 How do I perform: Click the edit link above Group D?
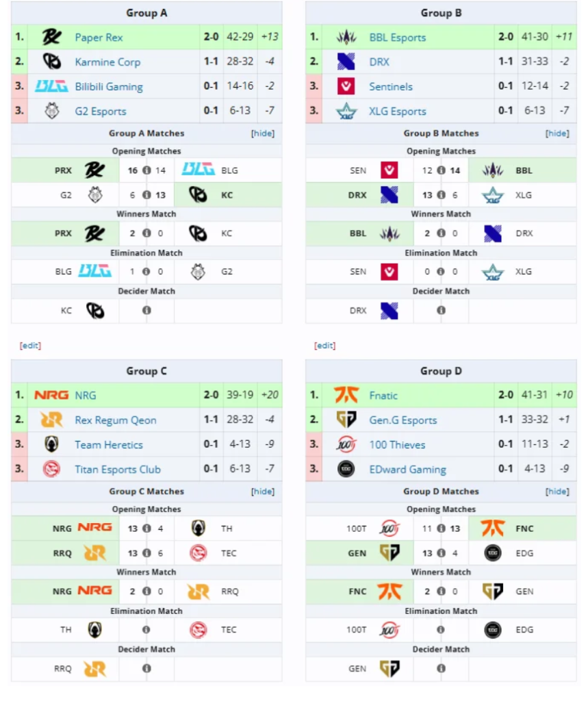click(x=325, y=346)
